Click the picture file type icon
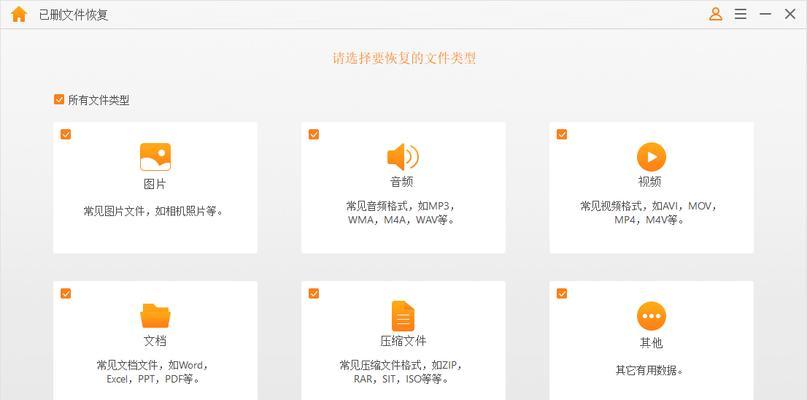The image size is (807, 400). [155, 157]
